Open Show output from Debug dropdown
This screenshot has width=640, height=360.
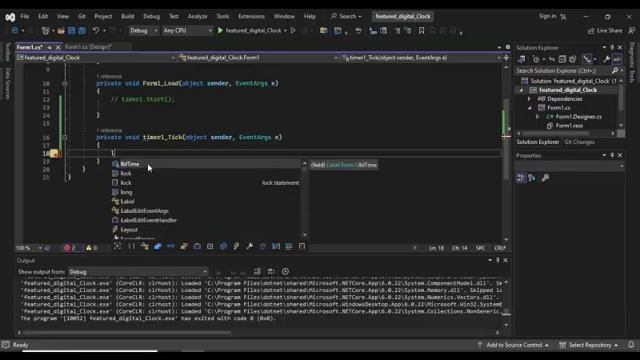(x=138, y=272)
